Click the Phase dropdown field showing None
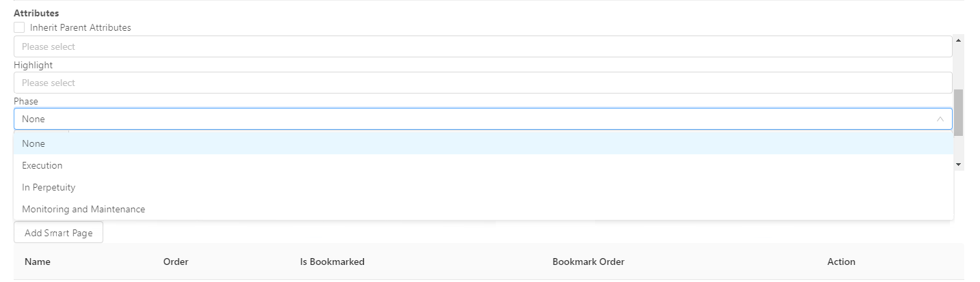 472,119
